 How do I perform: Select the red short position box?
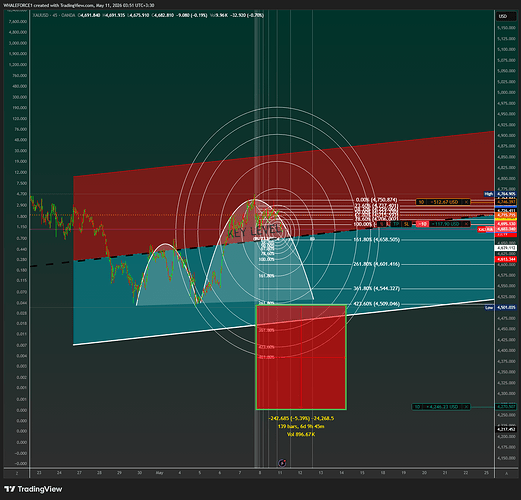point(301,357)
